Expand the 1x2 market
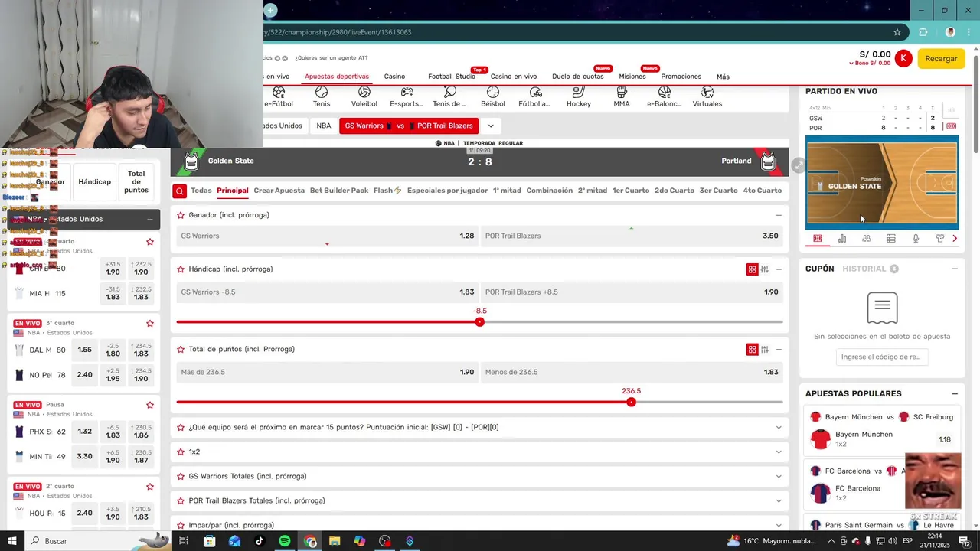 779,452
